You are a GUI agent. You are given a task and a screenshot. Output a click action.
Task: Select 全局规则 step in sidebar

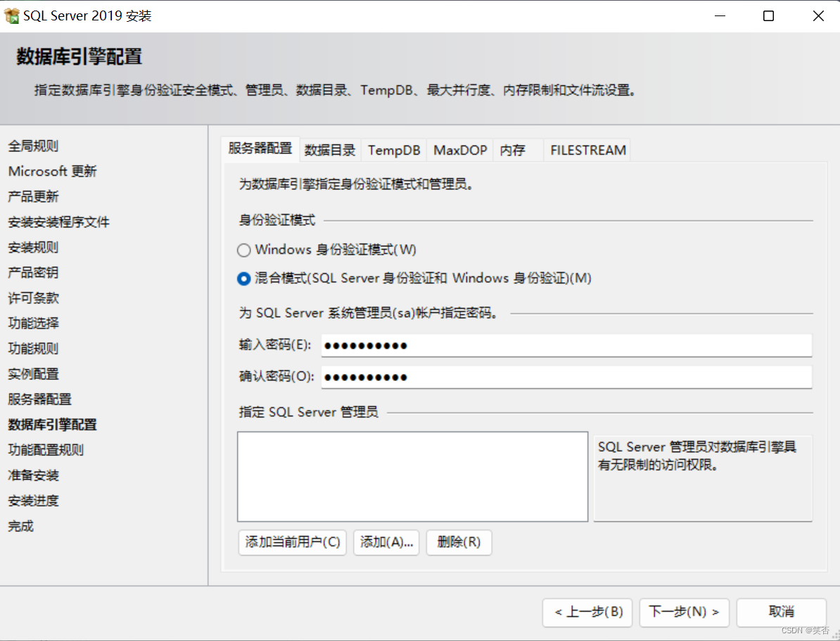[33, 146]
